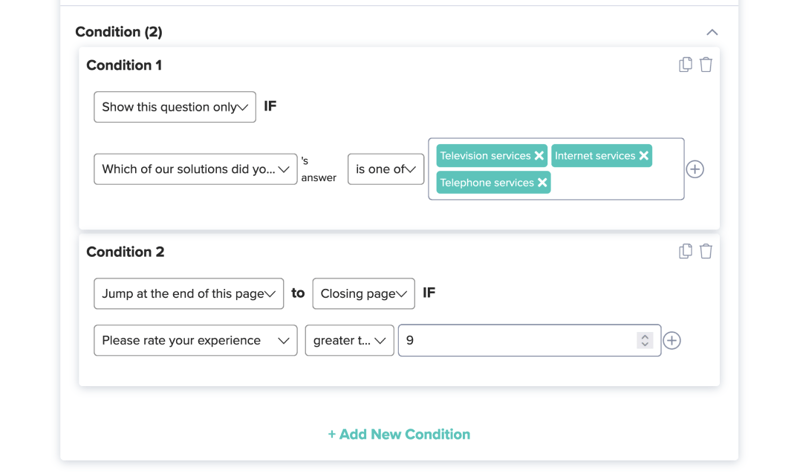Open 'Jump at the end of this page' dropdown

point(189,293)
